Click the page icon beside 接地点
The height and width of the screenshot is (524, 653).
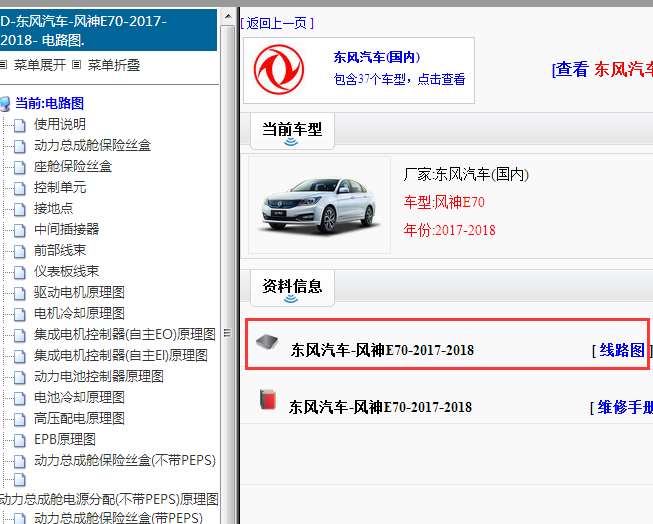(x=20, y=209)
